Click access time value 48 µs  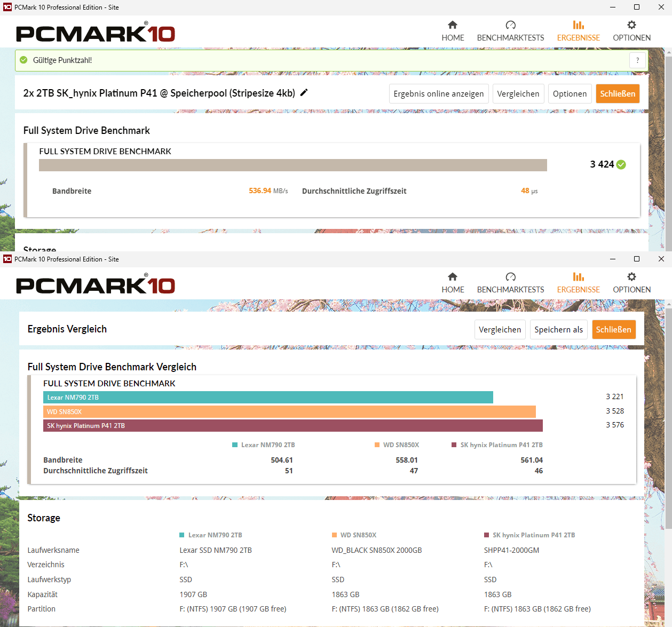[x=529, y=191]
